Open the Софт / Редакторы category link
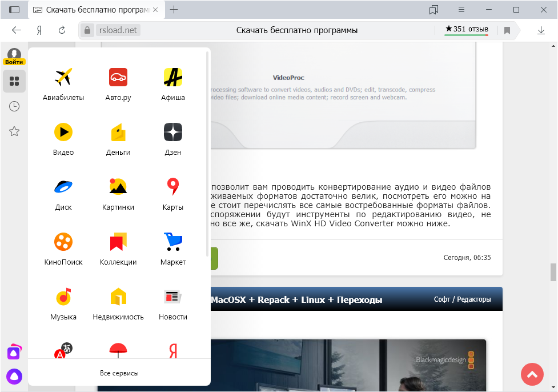Viewport: 558px width, 392px height. 462,299
